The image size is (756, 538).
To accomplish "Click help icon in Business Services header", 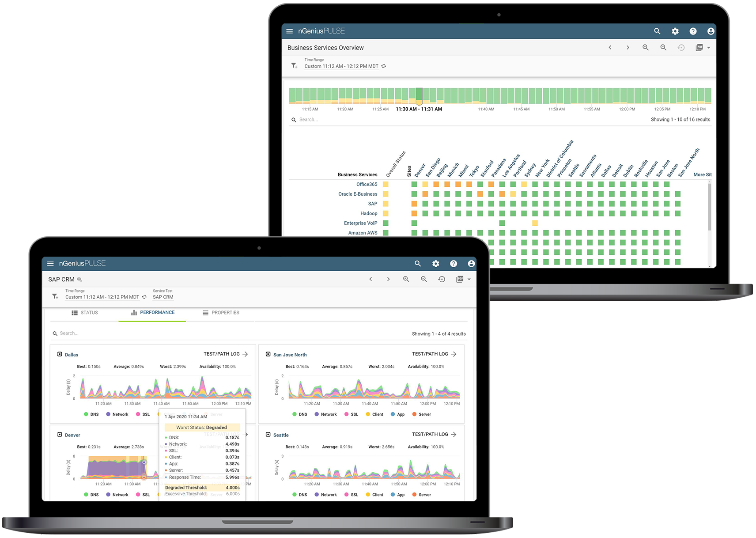I will click(693, 31).
